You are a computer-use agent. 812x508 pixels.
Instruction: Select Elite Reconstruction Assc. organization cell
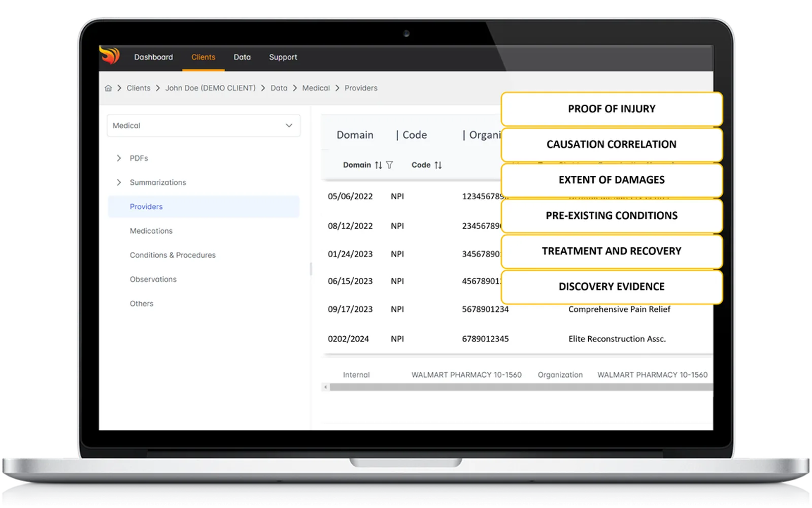[x=617, y=339]
